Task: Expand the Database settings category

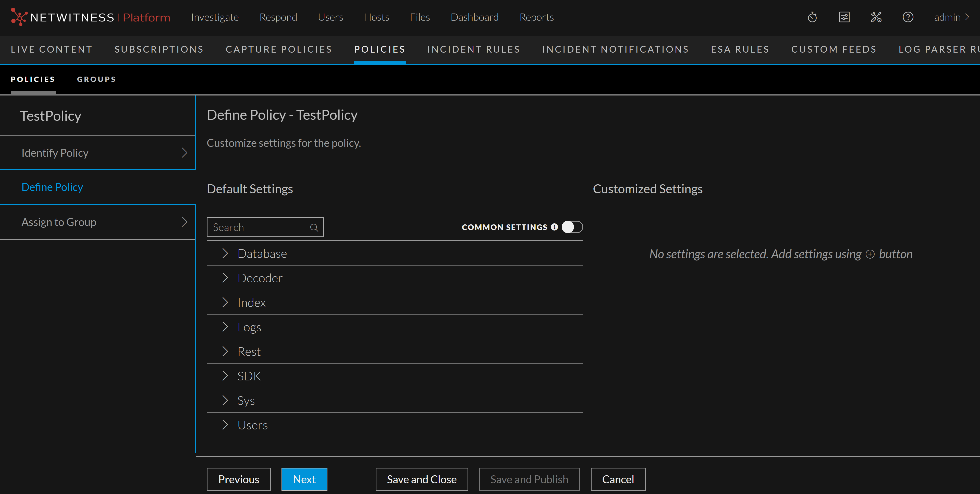Action: (225, 254)
